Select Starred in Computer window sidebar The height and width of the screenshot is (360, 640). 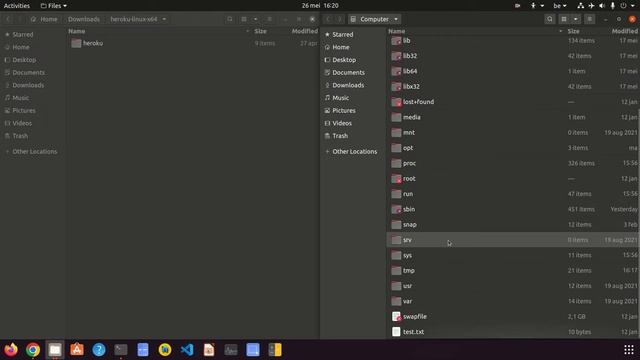(x=353, y=35)
